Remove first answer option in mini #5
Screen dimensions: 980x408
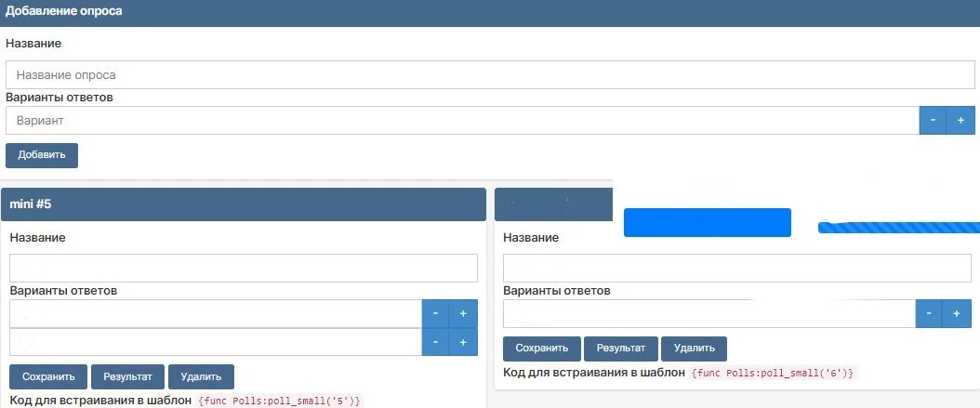(435, 314)
